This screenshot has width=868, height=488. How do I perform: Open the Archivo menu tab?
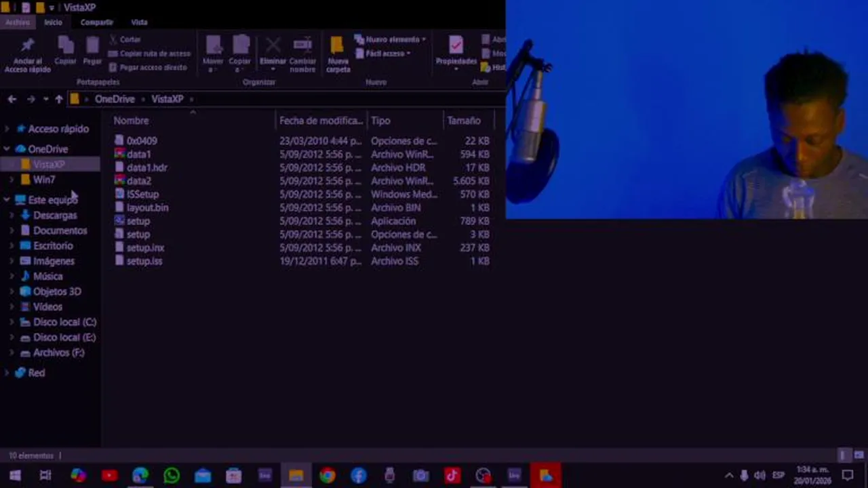pos(18,22)
